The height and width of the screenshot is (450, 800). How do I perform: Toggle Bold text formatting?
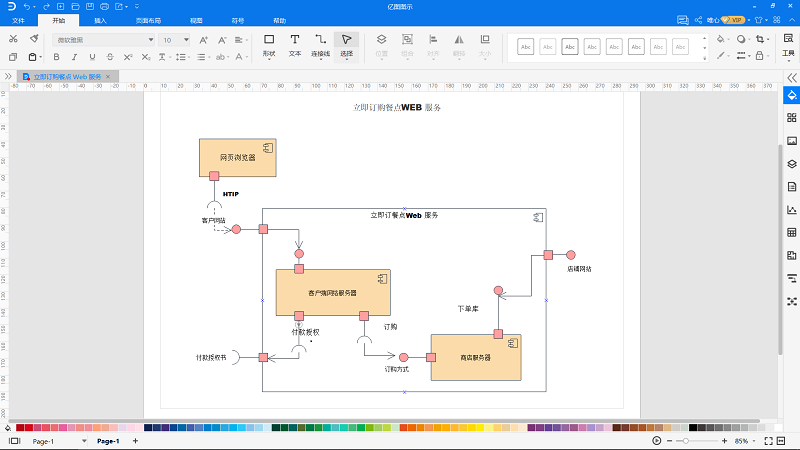[x=57, y=57]
